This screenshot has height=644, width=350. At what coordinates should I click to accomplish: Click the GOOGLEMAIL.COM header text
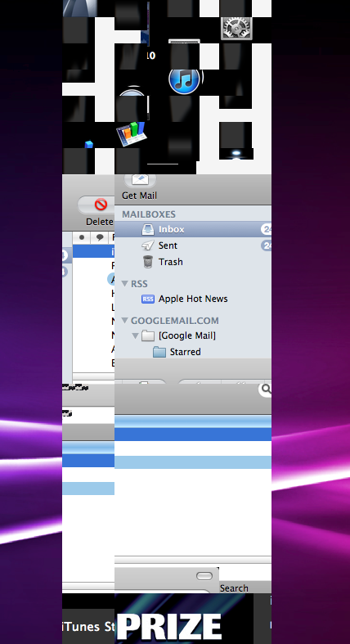(x=175, y=321)
